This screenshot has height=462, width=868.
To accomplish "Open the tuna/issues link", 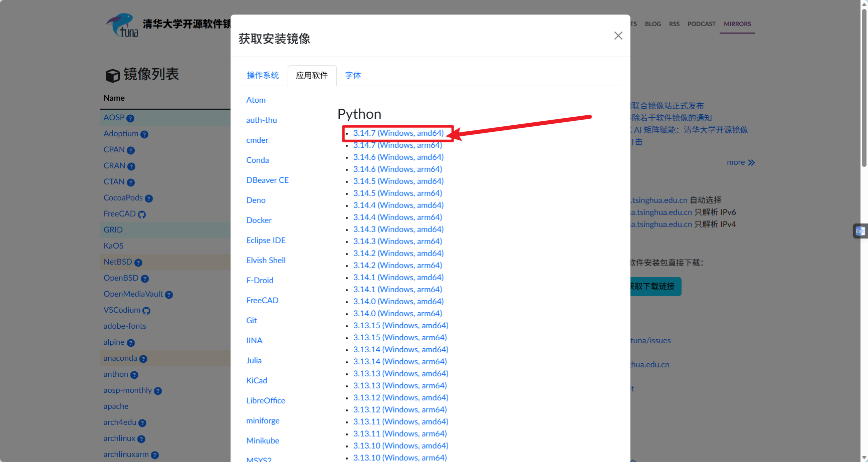I will click(650, 341).
